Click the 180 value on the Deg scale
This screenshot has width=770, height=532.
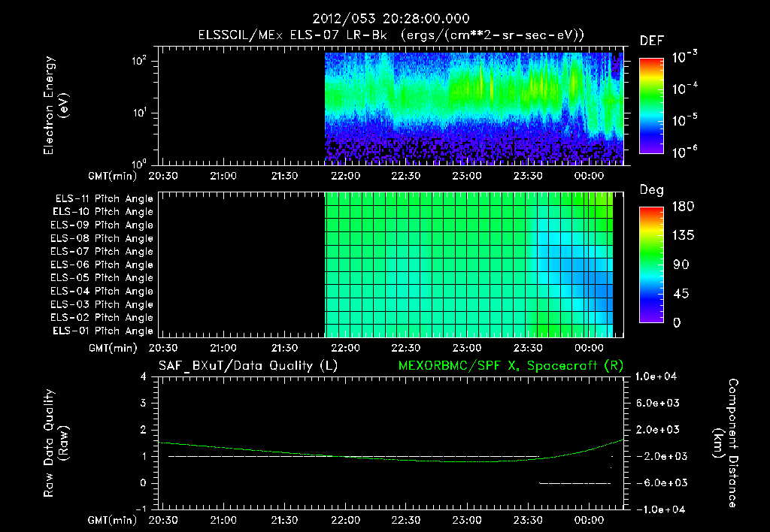point(683,206)
